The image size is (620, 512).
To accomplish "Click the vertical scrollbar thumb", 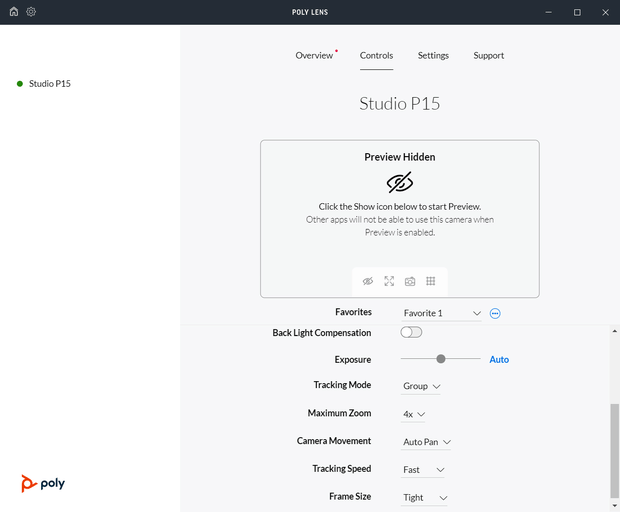I will (x=614, y=451).
